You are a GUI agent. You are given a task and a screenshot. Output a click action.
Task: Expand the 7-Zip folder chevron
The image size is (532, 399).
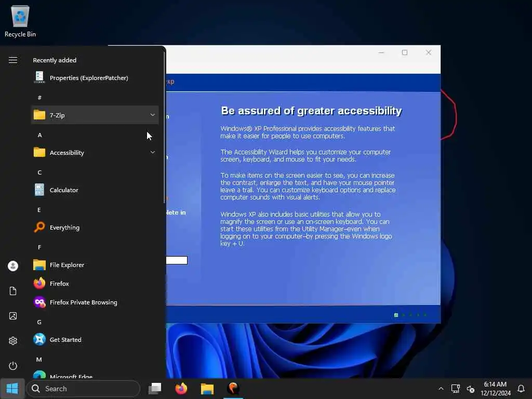(x=153, y=115)
